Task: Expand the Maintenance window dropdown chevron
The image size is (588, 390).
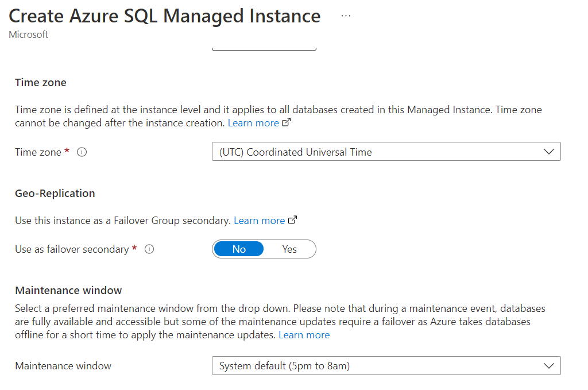Action: click(548, 366)
